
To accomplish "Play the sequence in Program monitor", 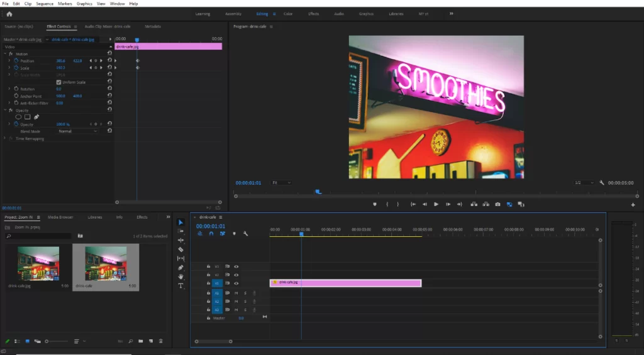I will point(436,204).
